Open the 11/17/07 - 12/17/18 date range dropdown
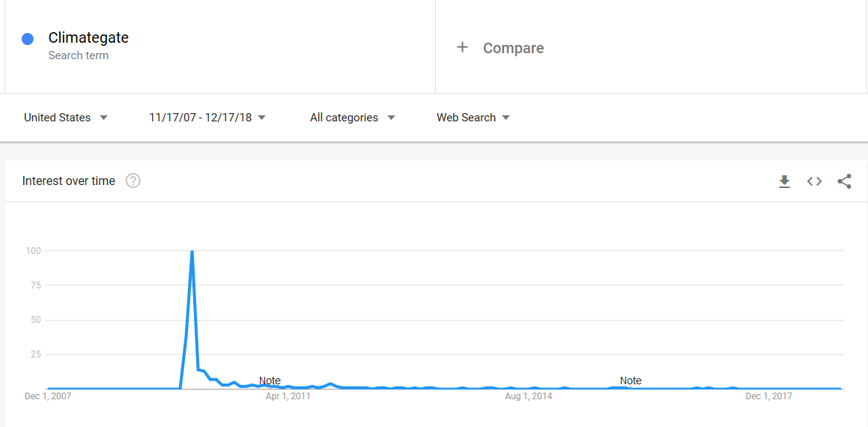 click(207, 118)
